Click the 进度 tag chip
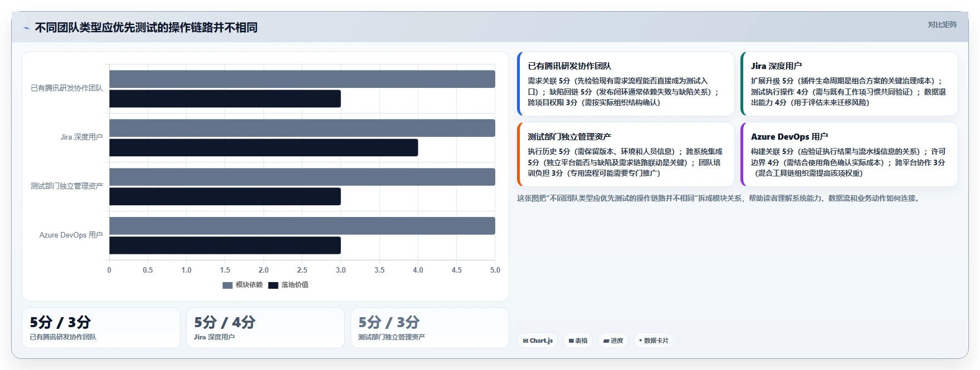980x370 pixels. (x=613, y=341)
